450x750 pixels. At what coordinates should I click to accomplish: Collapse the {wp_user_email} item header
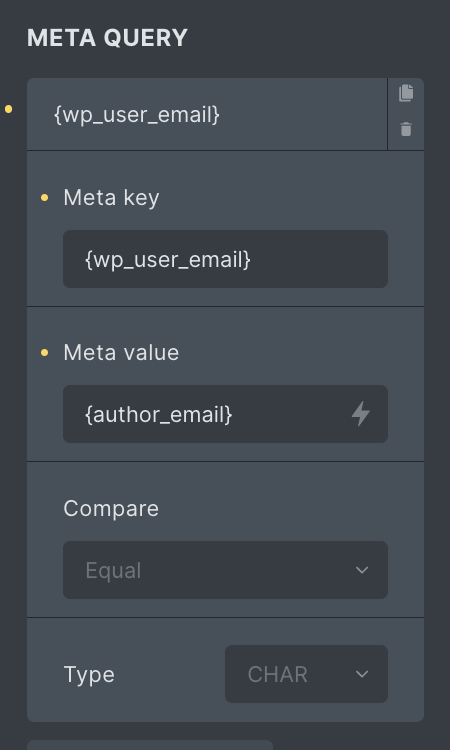point(207,114)
